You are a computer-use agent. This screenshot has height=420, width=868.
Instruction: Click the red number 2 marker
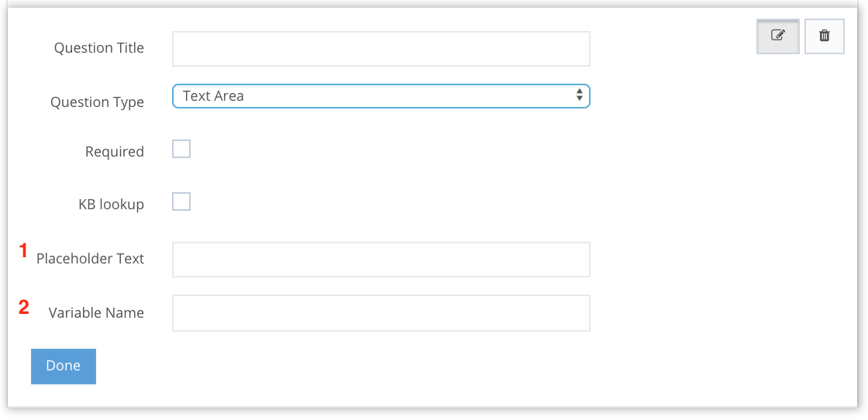(x=24, y=308)
